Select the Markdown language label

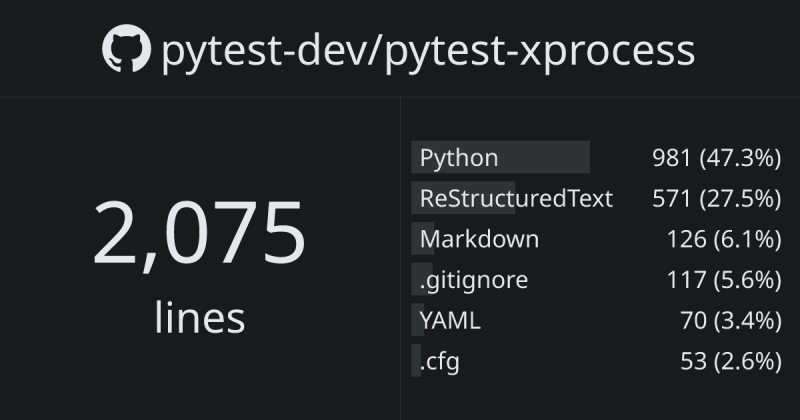coord(479,239)
